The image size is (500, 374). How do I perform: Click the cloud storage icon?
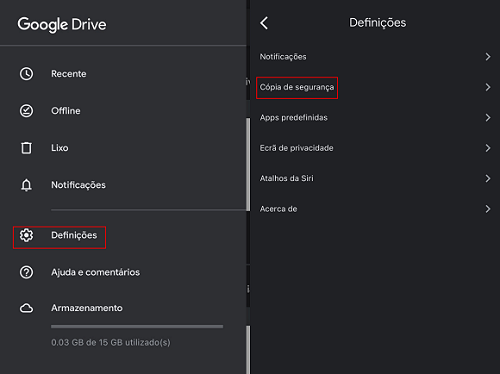coord(26,308)
